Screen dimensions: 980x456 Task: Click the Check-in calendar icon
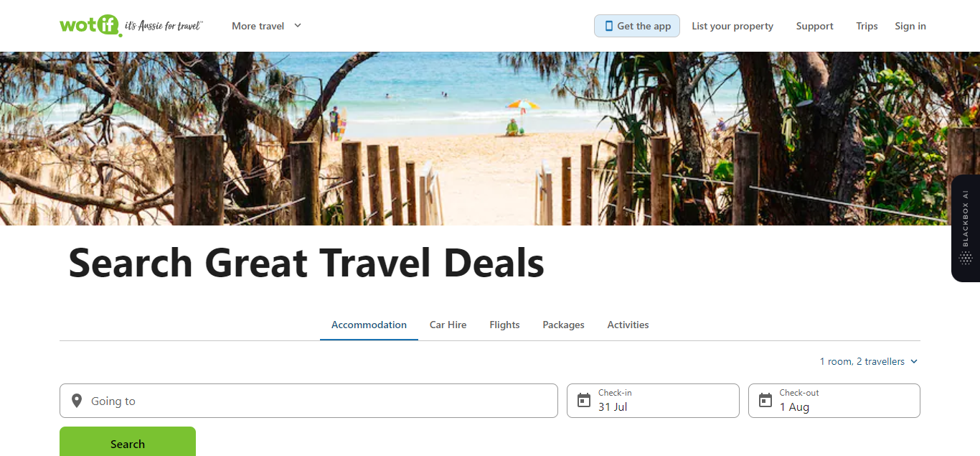584,401
